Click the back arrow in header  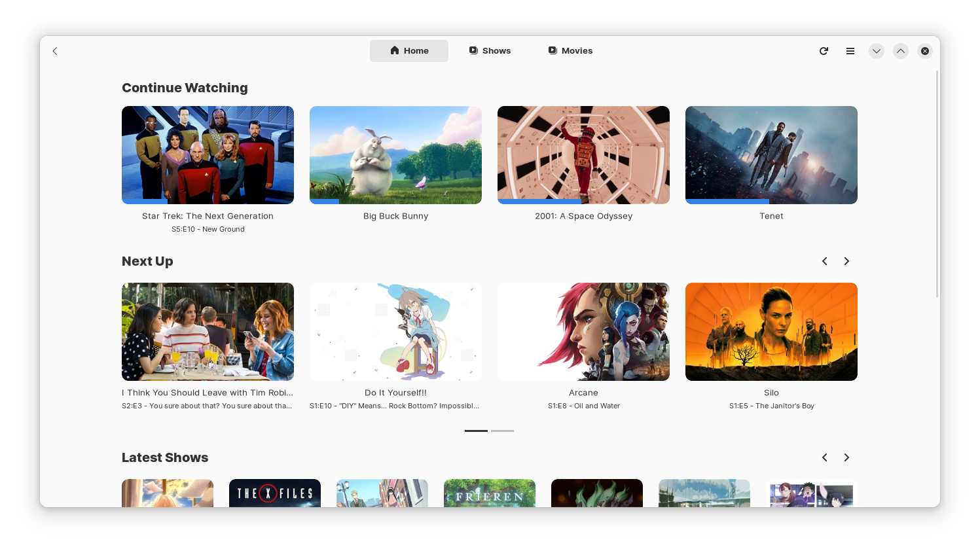click(x=55, y=51)
